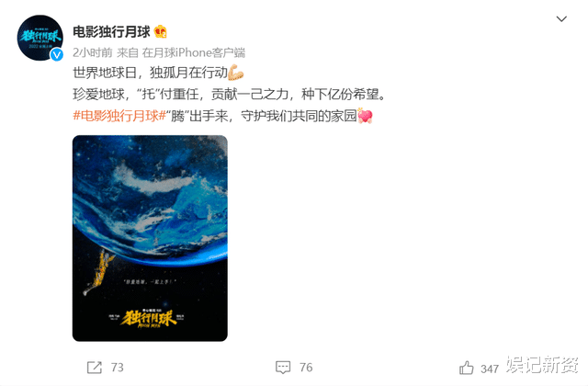This screenshot has height=386, width=588.
Task: Click the membership badge beside the username
Action: [x=161, y=31]
